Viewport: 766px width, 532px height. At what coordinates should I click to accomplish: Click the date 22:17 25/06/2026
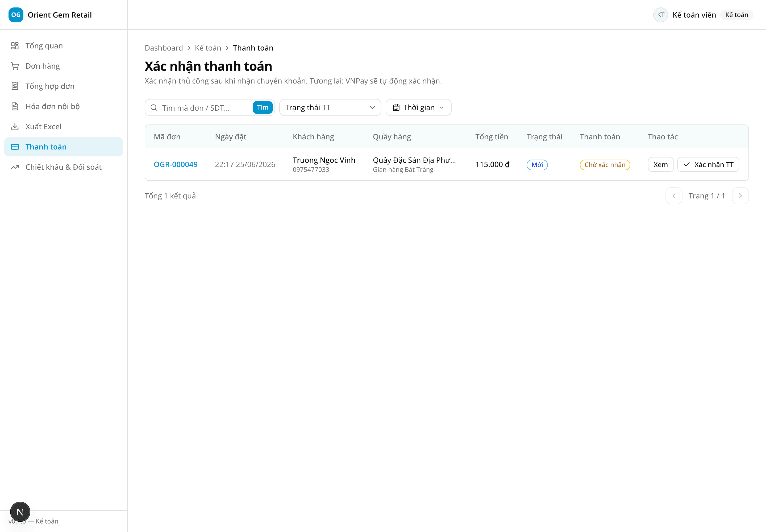point(245,164)
